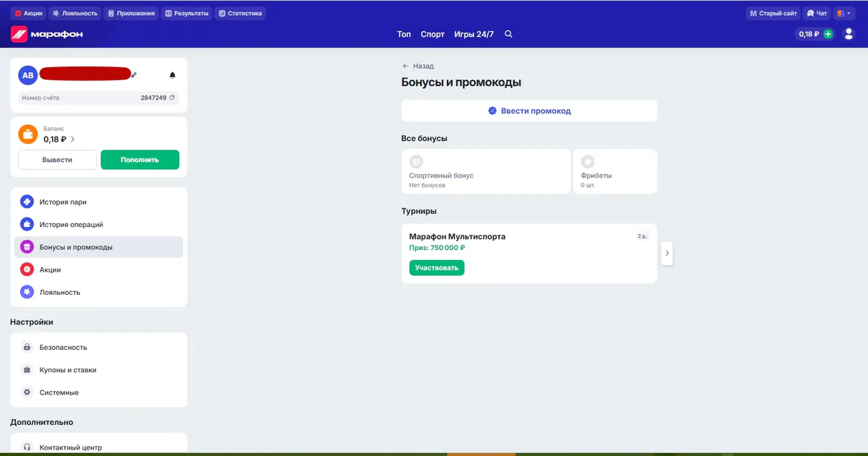Edit the account name with the pencil icon

(134, 74)
